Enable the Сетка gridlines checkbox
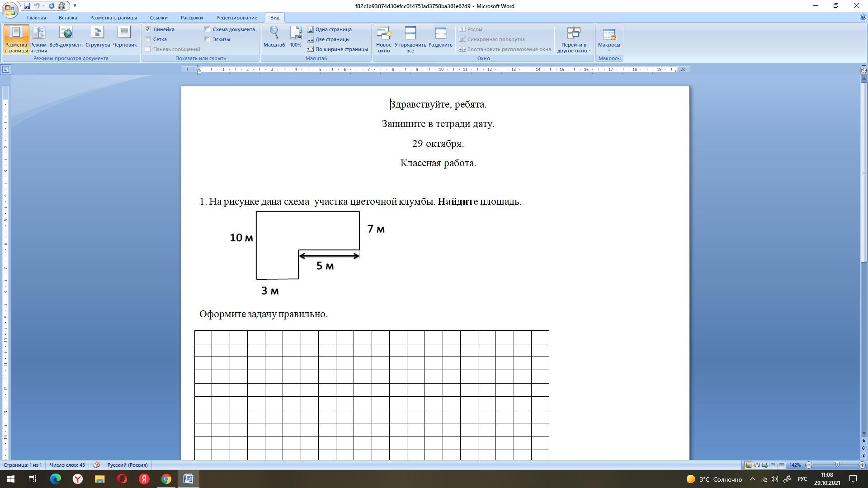Viewport: 868px width, 488px height. [148, 39]
